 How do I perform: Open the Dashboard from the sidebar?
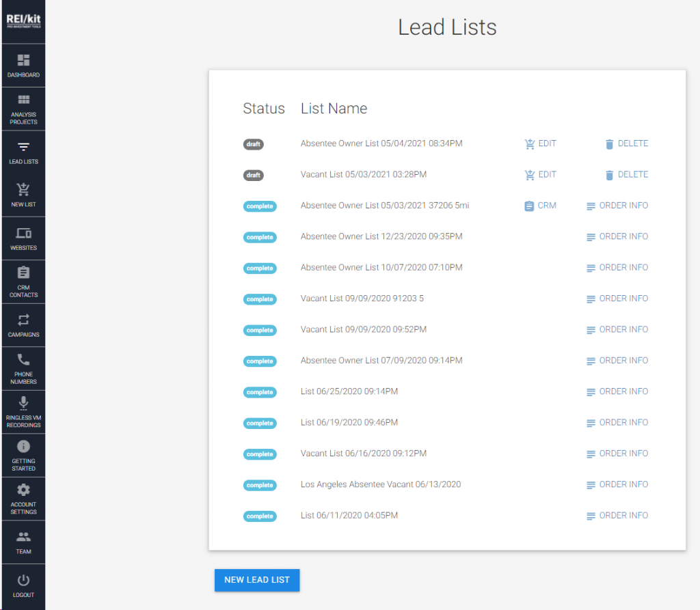[x=23, y=65]
